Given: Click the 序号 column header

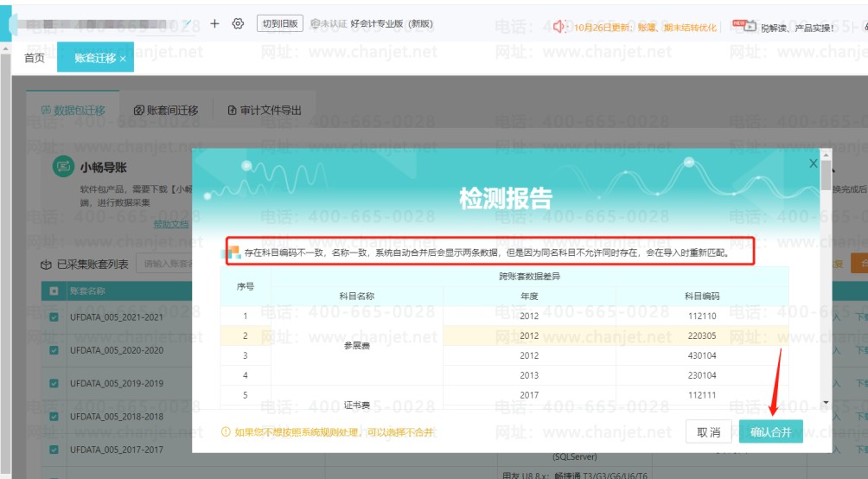Looking at the screenshot, I should point(246,286).
